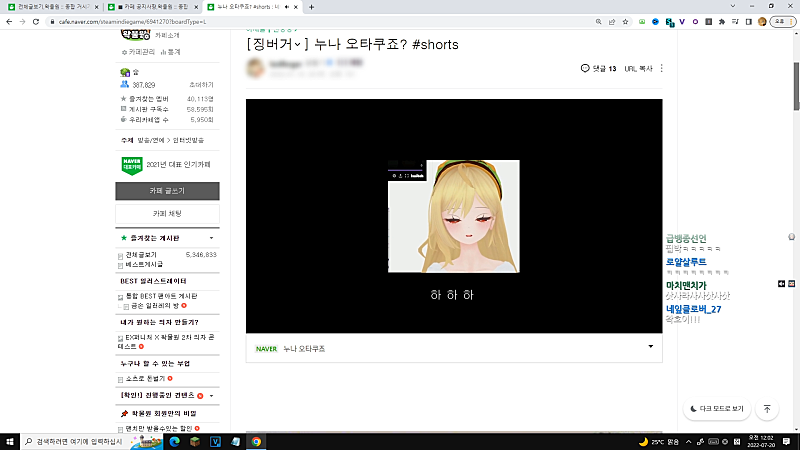The width and height of the screenshot is (800, 450).
Task: Click the browser back arrow
Action: tap(9, 22)
